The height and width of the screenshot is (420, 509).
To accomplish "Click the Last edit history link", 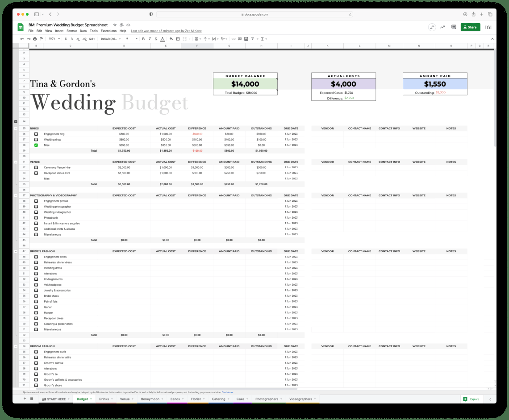I will [166, 31].
